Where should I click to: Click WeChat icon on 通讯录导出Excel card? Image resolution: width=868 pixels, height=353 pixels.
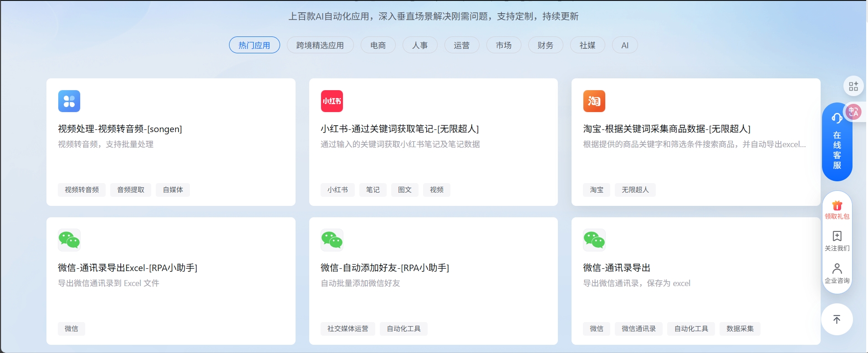[69, 240]
